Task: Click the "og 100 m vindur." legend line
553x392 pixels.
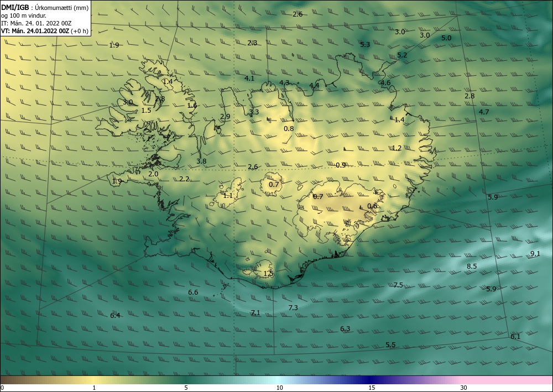Action: pyautogui.click(x=24, y=15)
